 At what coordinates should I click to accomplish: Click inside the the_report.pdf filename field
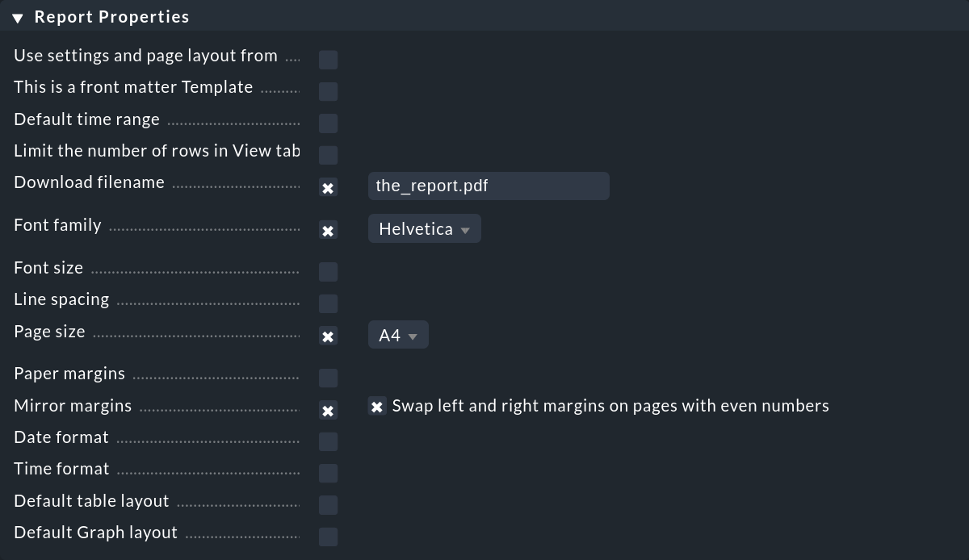[x=489, y=186]
